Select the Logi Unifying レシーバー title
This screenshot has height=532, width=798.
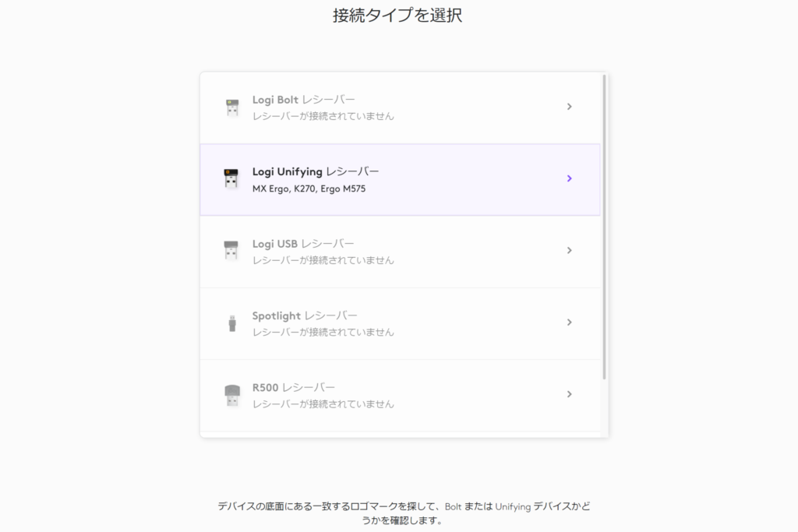pyautogui.click(x=316, y=172)
